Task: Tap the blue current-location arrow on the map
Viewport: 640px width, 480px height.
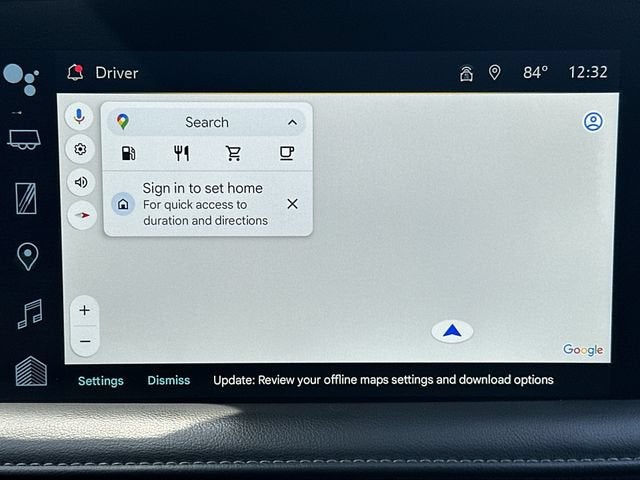Action: [452, 331]
